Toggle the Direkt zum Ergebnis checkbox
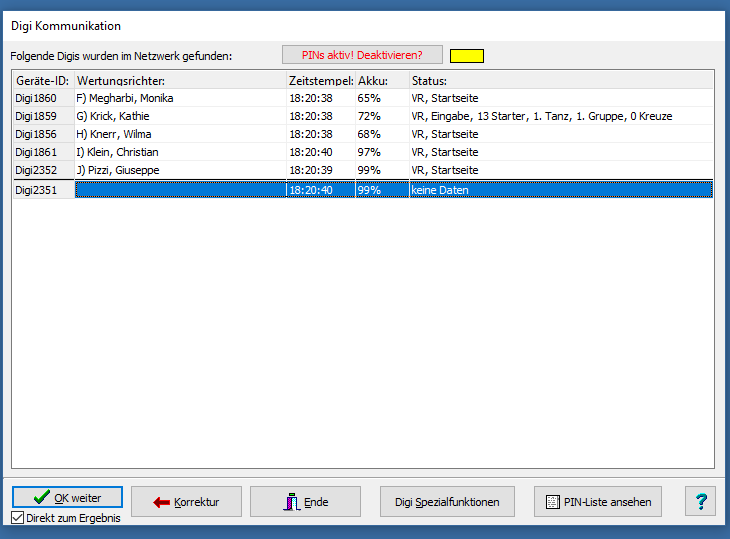 tap(18, 518)
